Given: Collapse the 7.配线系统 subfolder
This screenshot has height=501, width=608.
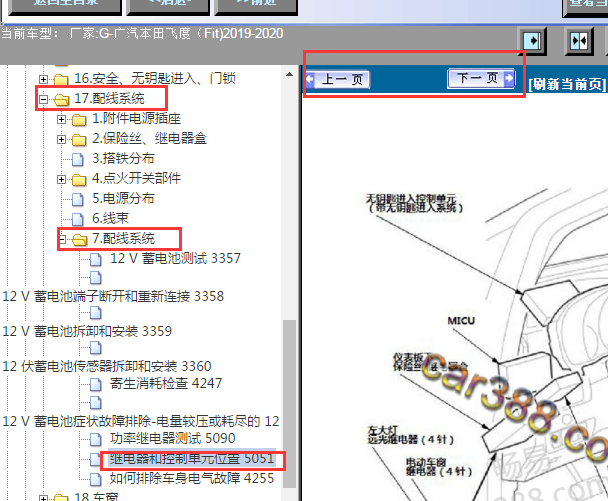Looking at the screenshot, I should point(62,239).
